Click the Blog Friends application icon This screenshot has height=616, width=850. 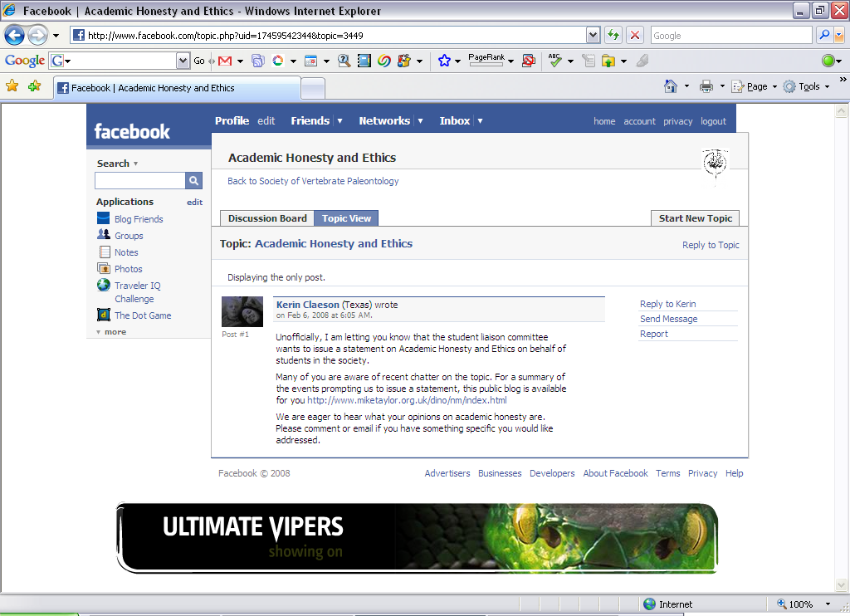[103, 218]
